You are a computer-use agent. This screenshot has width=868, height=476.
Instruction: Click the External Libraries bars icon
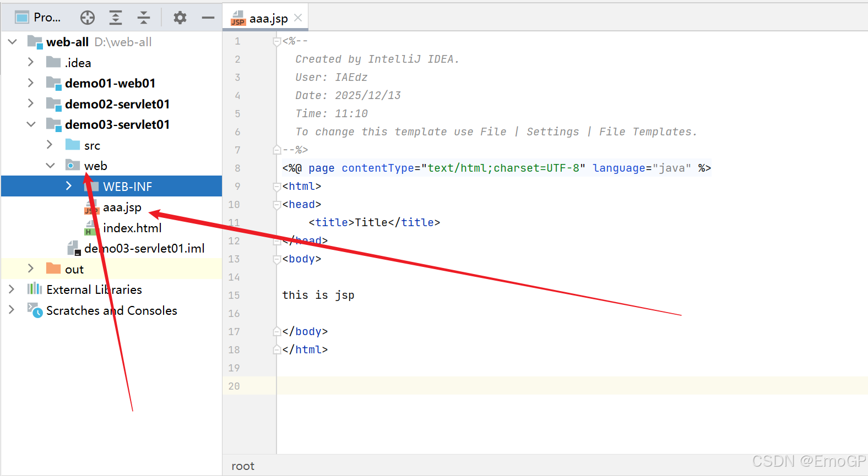tap(35, 289)
